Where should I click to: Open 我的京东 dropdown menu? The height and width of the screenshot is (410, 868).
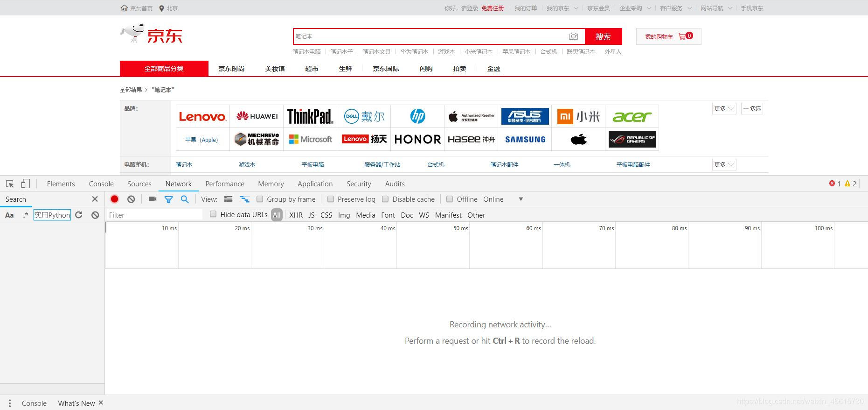click(x=562, y=8)
